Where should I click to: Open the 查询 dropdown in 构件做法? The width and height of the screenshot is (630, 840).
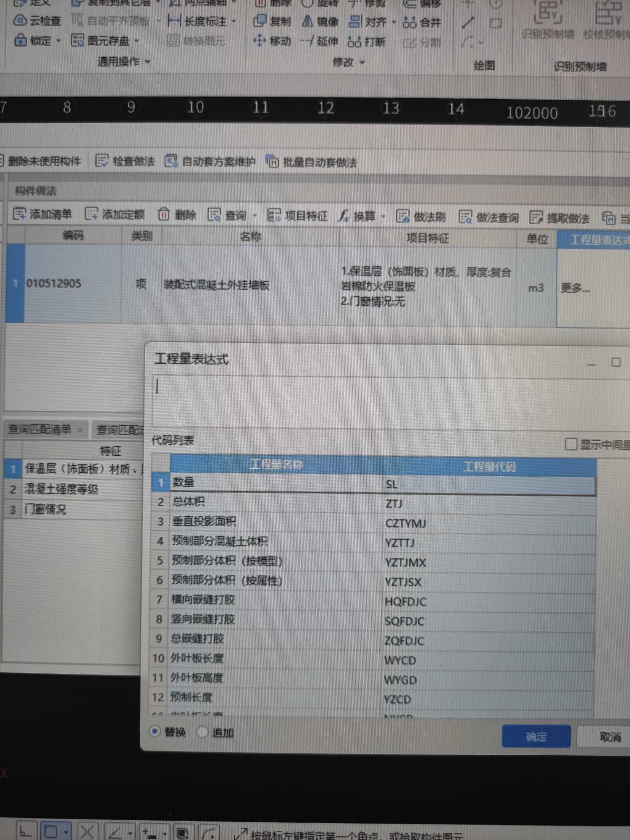(255, 215)
